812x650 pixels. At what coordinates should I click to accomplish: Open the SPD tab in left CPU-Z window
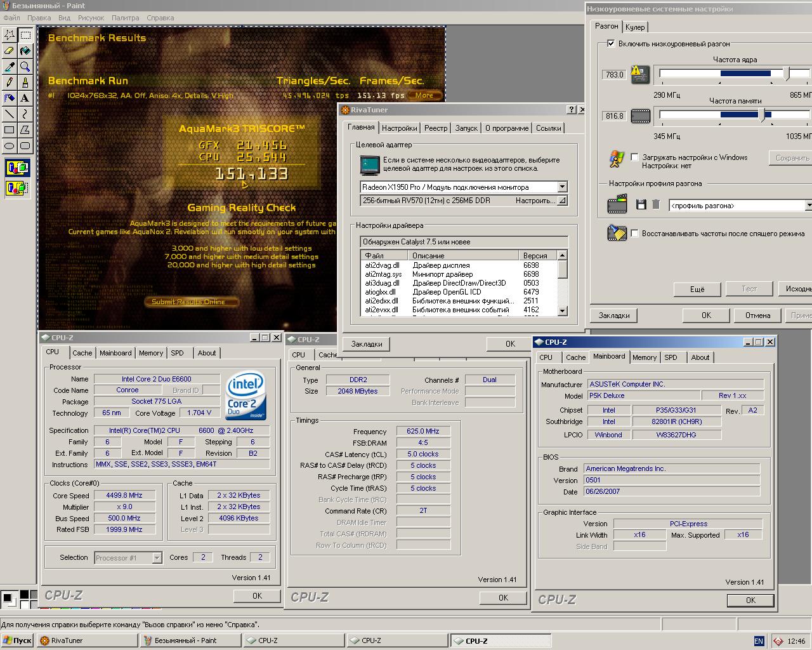(177, 353)
